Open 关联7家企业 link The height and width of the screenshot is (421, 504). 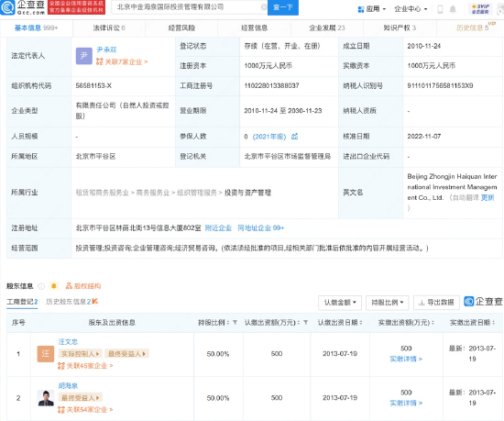122,61
